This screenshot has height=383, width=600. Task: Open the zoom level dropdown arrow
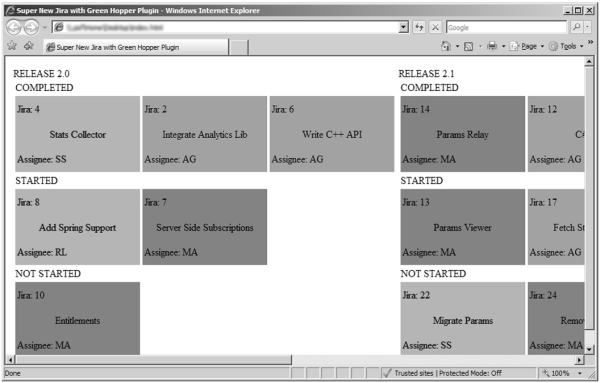coord(580,373)
